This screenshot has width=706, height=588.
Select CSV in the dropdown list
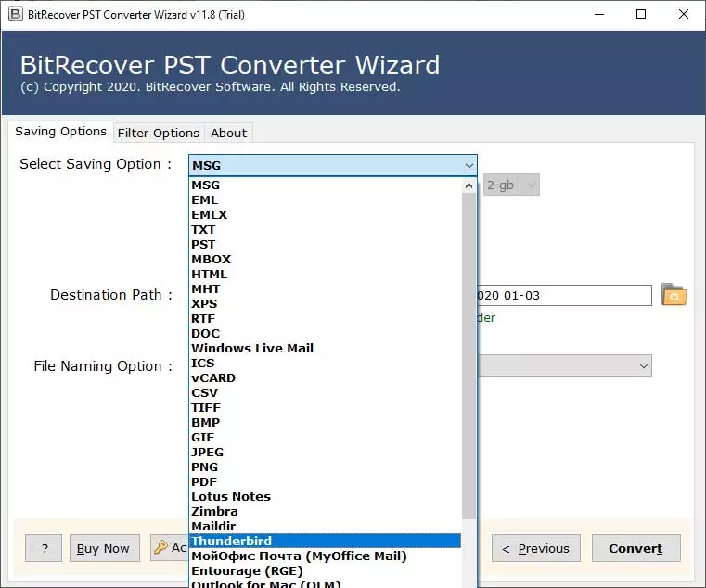(x=325, y=393)
